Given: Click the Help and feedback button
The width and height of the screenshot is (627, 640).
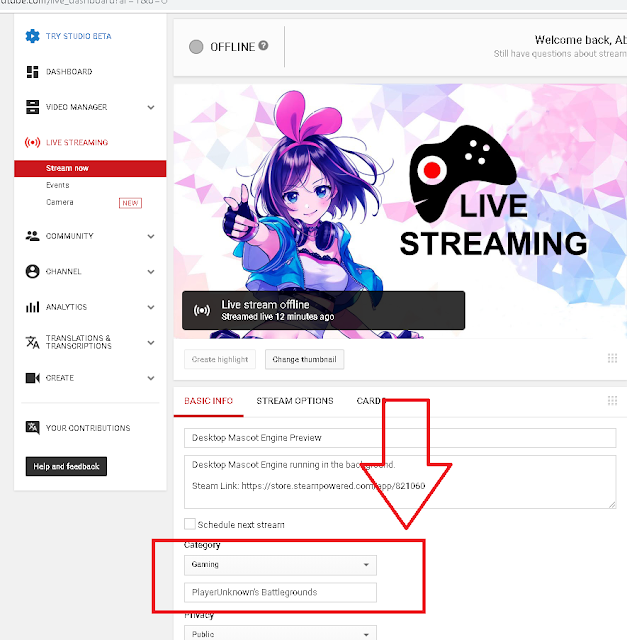Looking at the screenshot, I should (x=66, y=466).
